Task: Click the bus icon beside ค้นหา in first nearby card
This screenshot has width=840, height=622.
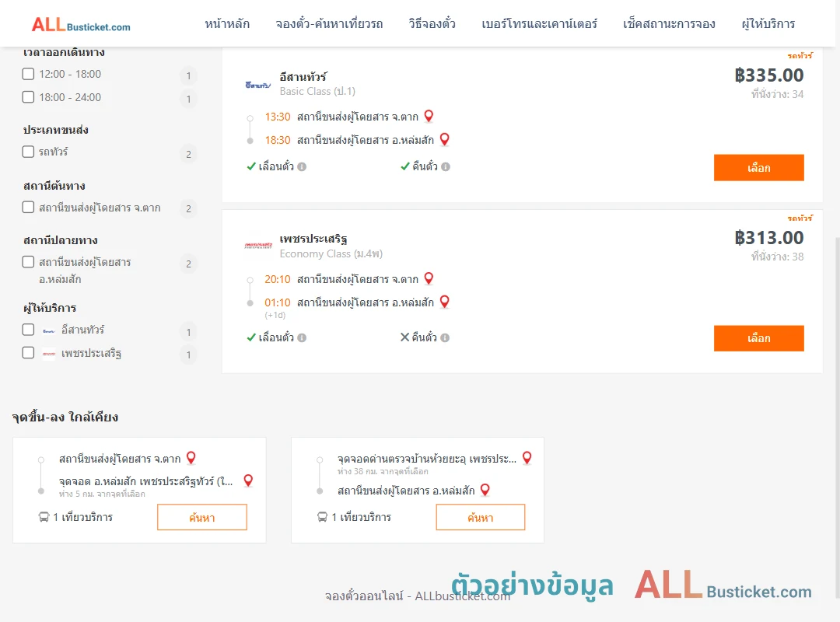Action: [x=44, y=517]
